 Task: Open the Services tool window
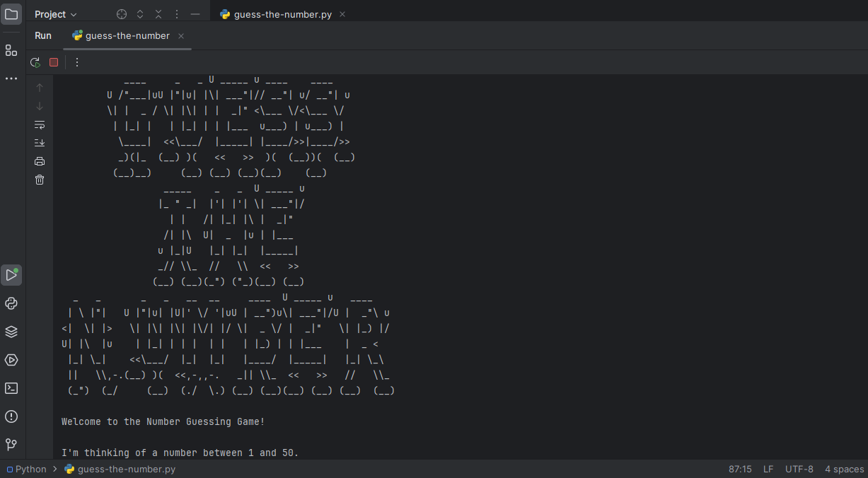coord(11,360)
